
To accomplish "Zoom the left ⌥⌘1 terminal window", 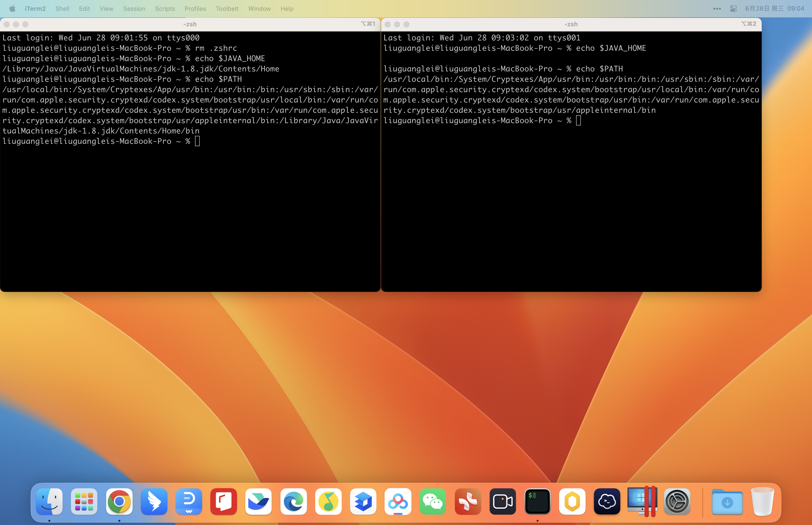I will click(25, 24).
